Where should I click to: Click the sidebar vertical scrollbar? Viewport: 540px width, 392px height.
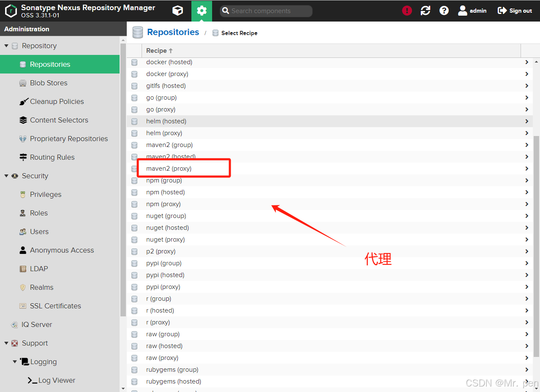[123, 180]
